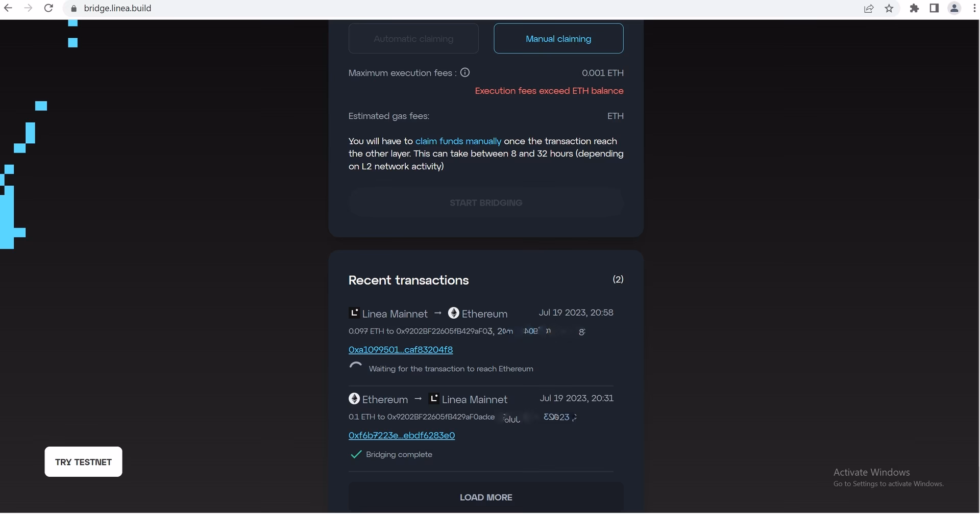
Task: Open the browser profile avatar
Action: (x=954, y=8)
